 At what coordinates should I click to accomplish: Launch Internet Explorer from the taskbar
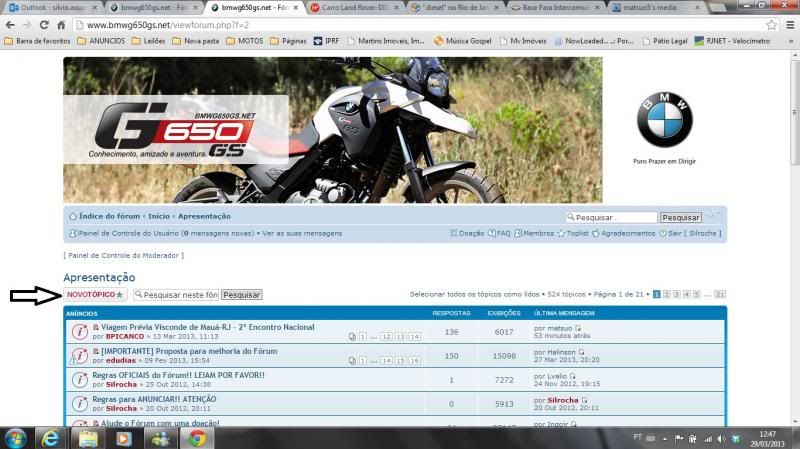click(49, 438)
